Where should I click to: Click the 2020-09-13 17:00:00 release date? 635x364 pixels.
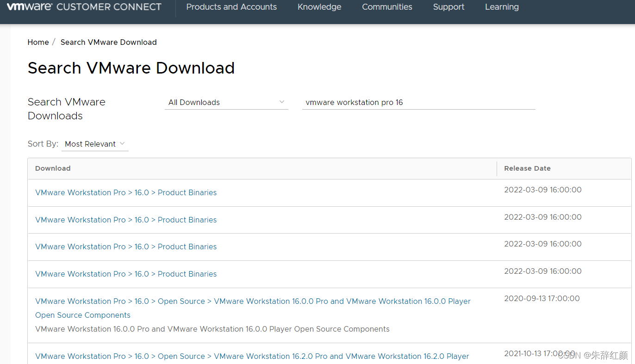click(542, 298)
